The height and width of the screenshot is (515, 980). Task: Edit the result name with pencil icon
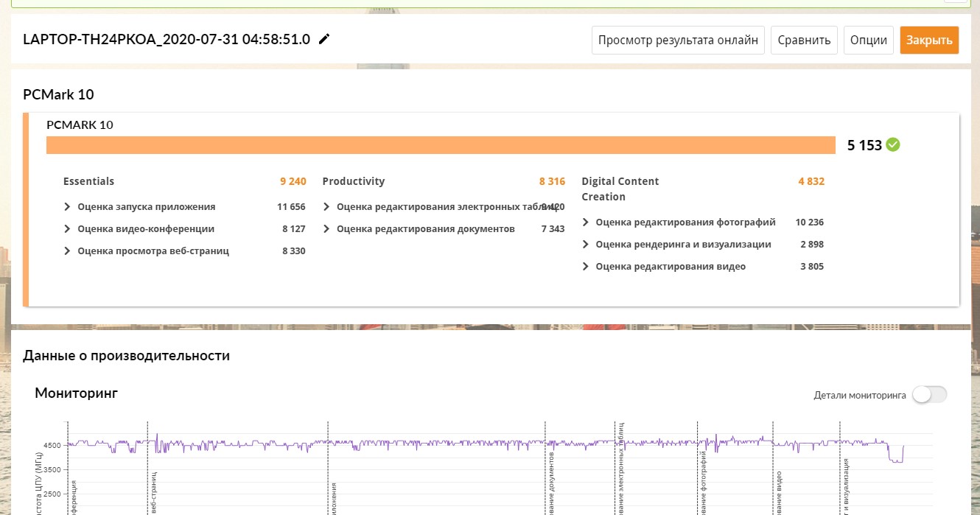click(324, 39)
